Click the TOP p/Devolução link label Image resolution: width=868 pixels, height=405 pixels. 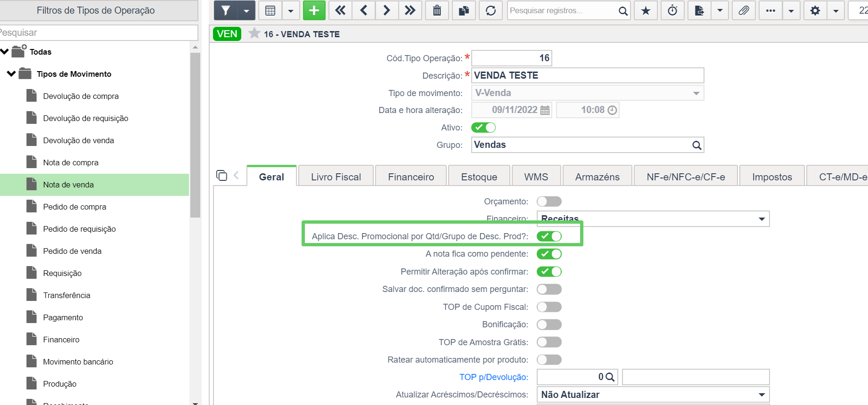(493, 377)
